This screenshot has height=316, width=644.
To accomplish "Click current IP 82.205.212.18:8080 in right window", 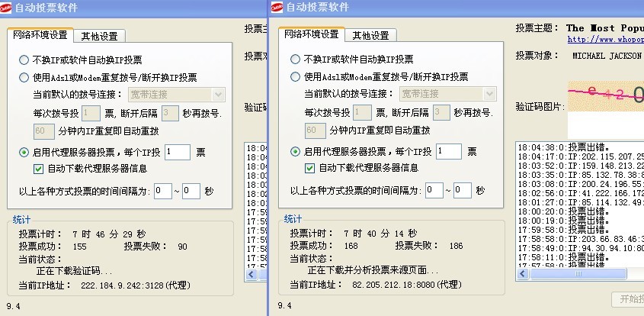I will coord(407,284).
